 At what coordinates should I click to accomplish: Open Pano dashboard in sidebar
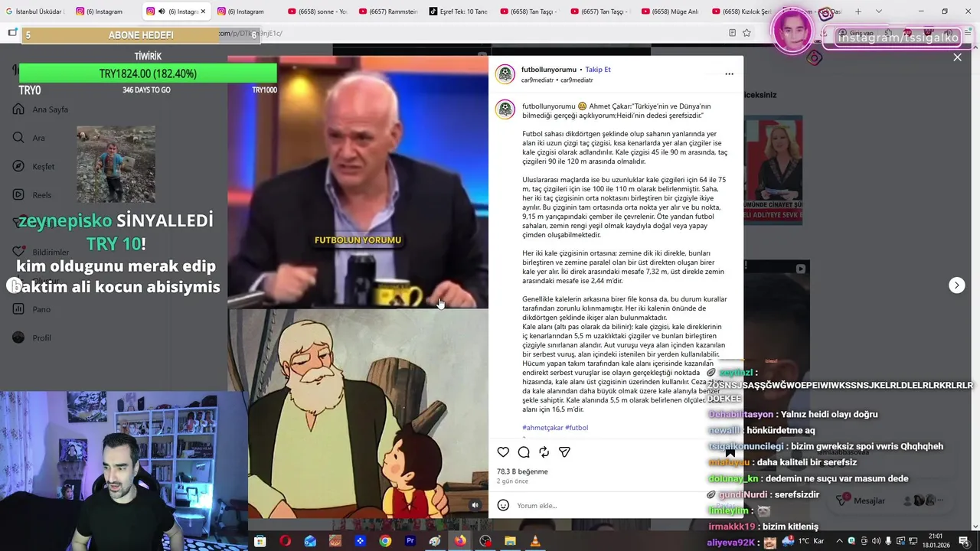pos(31,309)
